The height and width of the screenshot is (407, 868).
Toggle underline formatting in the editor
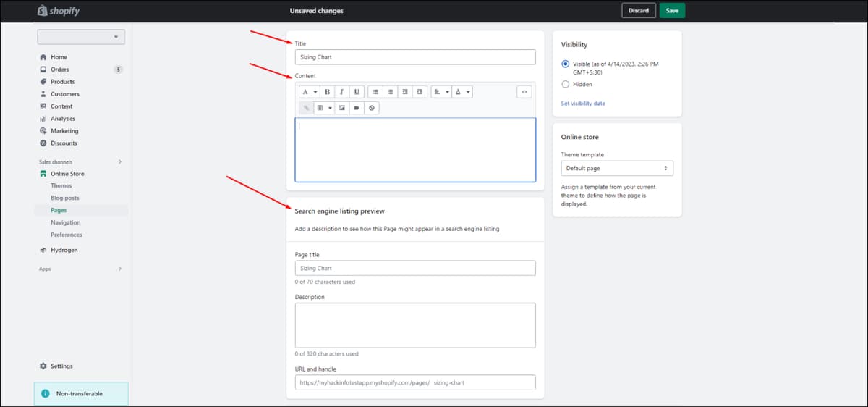pyautogui.click(x=357, y=92)
